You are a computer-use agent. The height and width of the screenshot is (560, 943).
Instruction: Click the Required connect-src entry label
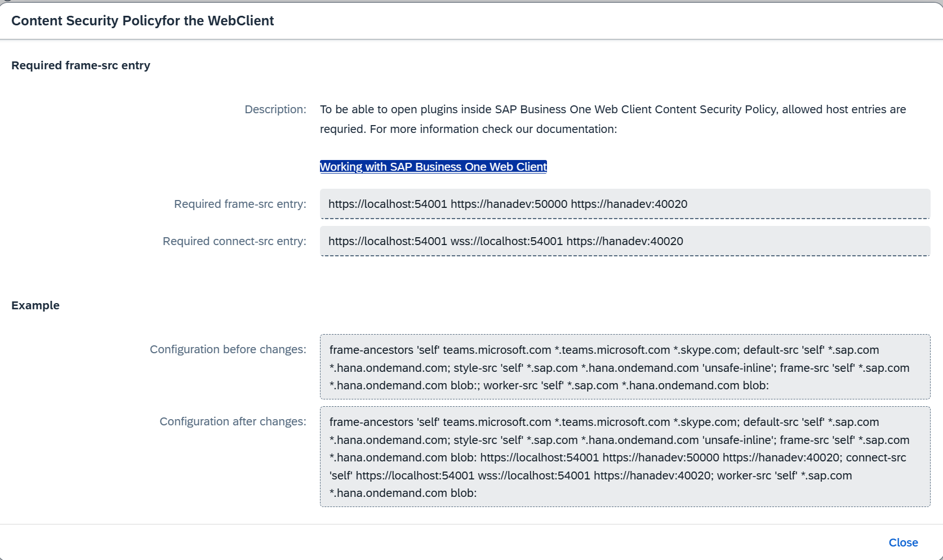click(234, 241)
